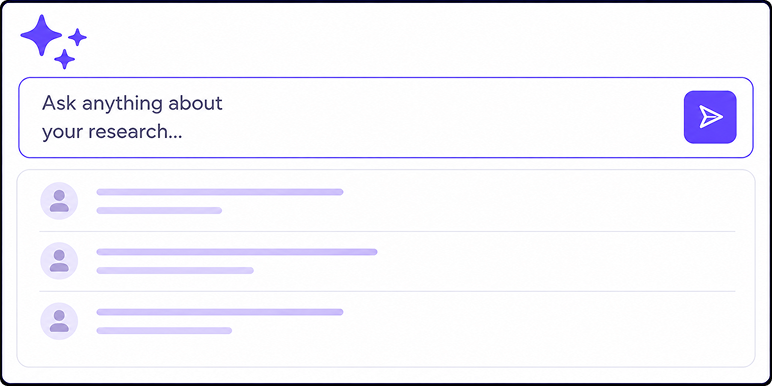Click the large sparkle AI star icon

[41, 35]
